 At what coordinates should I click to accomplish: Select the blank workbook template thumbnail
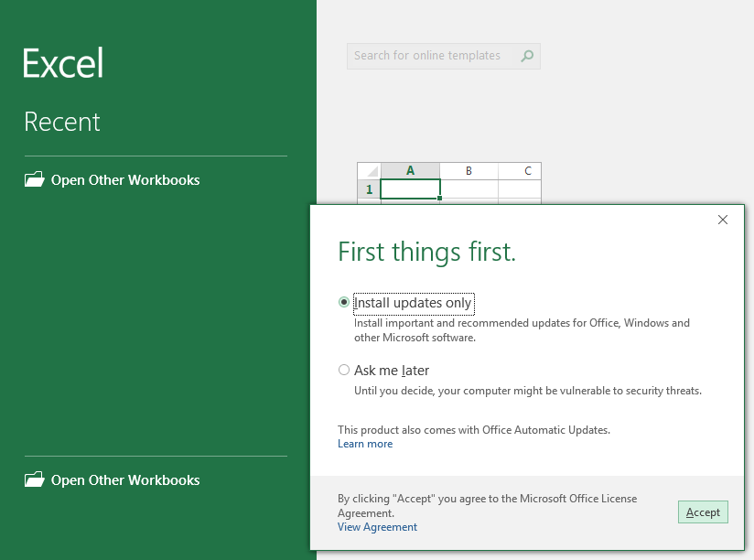[x=449, y=183]
